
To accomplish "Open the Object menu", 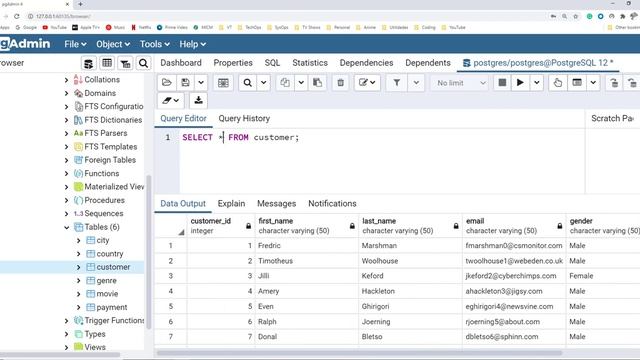I will coord(113,44).
